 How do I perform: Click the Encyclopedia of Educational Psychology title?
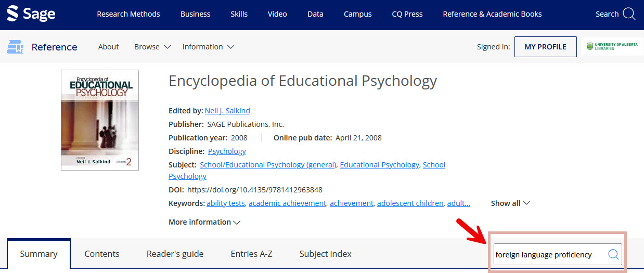(x=303, y=82)
